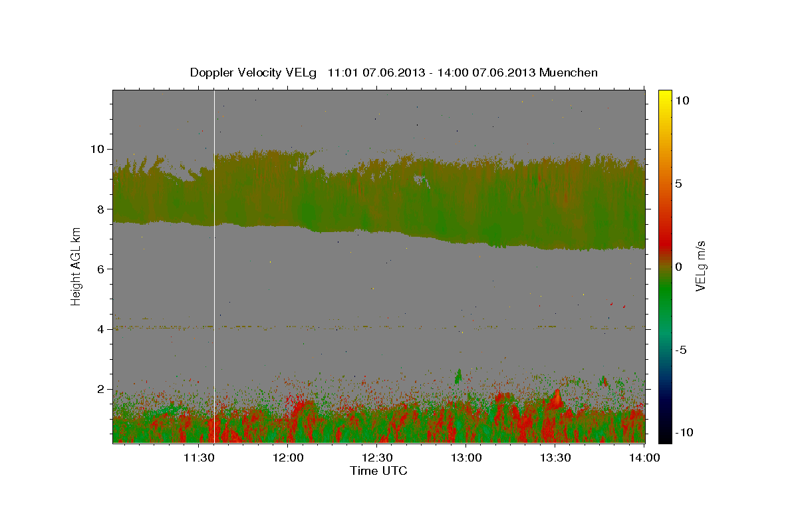The image size is (798, 532).
Task: Click the '13:30' time tick label
Action: [x=555, y=458]
